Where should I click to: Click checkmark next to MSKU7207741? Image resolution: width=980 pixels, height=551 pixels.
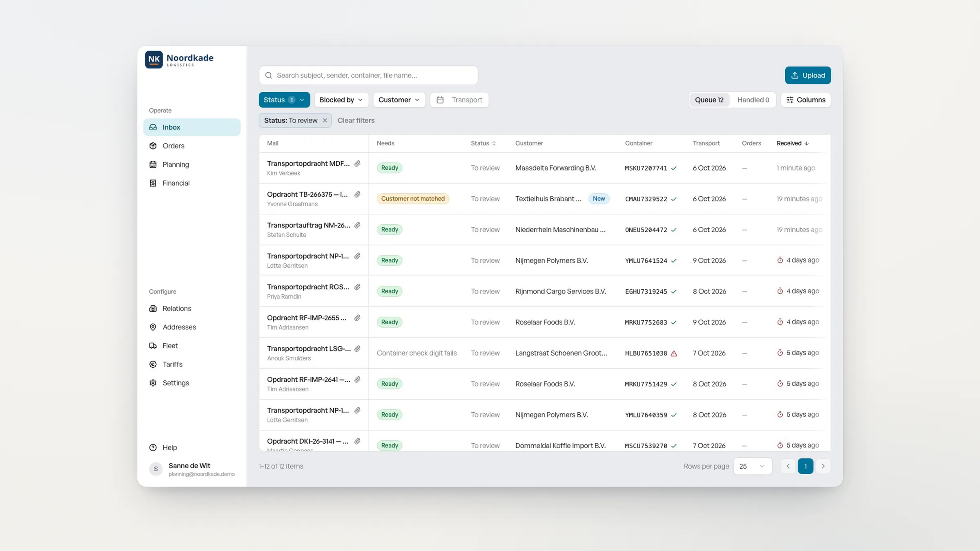674,168
